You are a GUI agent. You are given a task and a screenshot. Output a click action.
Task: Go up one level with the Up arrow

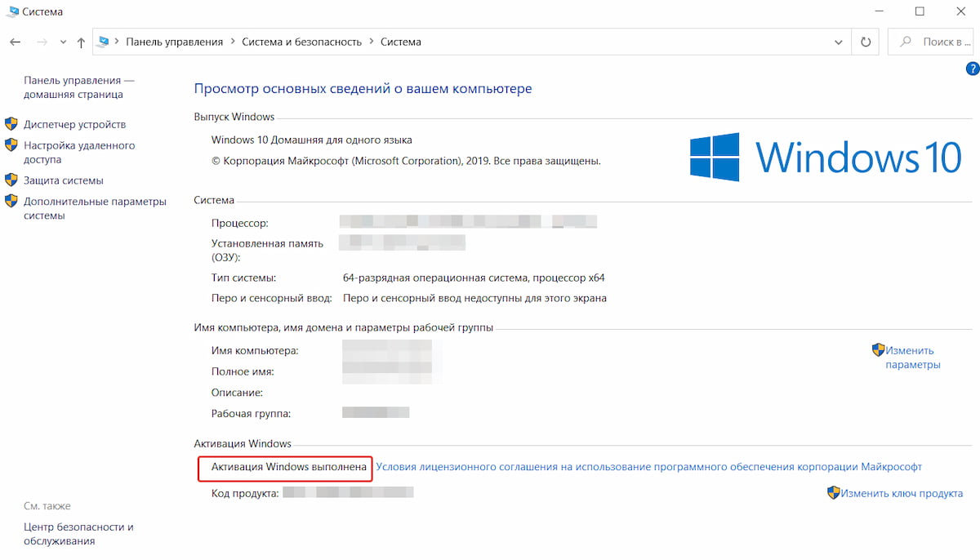[81, 42]
